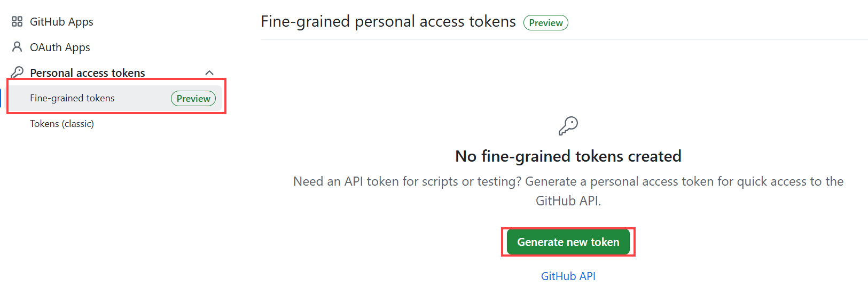Collapse the Personal access tokens chevron
Viewport: 868px width, 303px height.
click(x=209, y=73)
